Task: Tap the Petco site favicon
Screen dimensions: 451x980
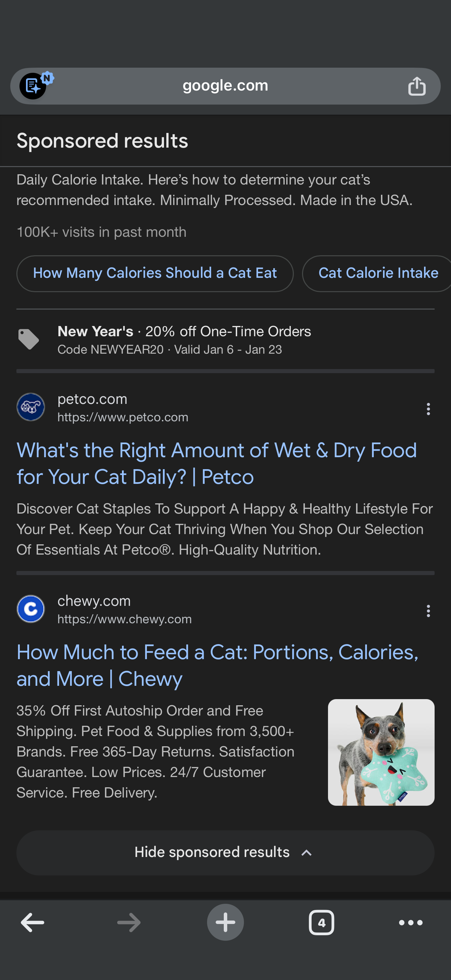Action: 31,407
